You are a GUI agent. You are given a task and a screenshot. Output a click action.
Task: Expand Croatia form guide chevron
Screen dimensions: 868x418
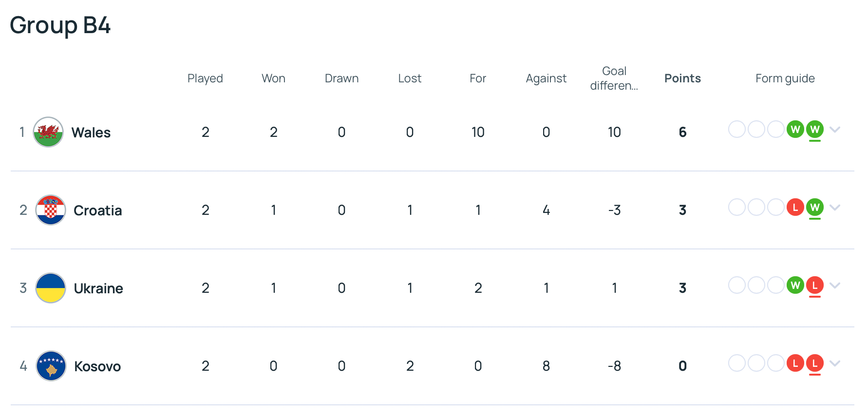coord(835,208)
